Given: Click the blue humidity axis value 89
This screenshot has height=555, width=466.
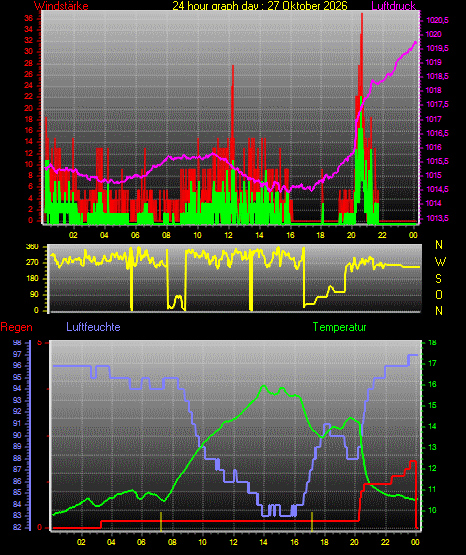Looking at the screenshot, I should coord(17,447).
